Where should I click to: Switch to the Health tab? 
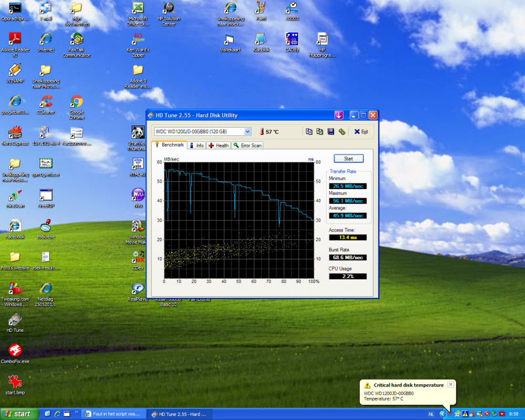click(x=219, y=145)
